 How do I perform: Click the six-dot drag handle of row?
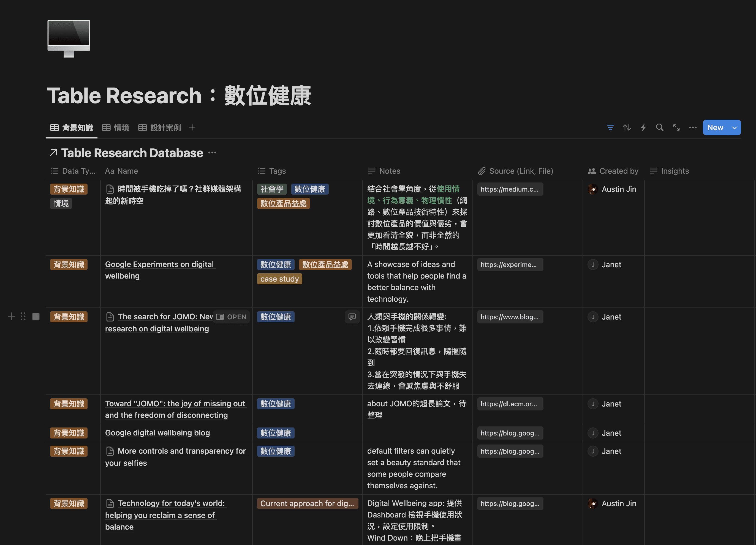[x=23, y=316]
